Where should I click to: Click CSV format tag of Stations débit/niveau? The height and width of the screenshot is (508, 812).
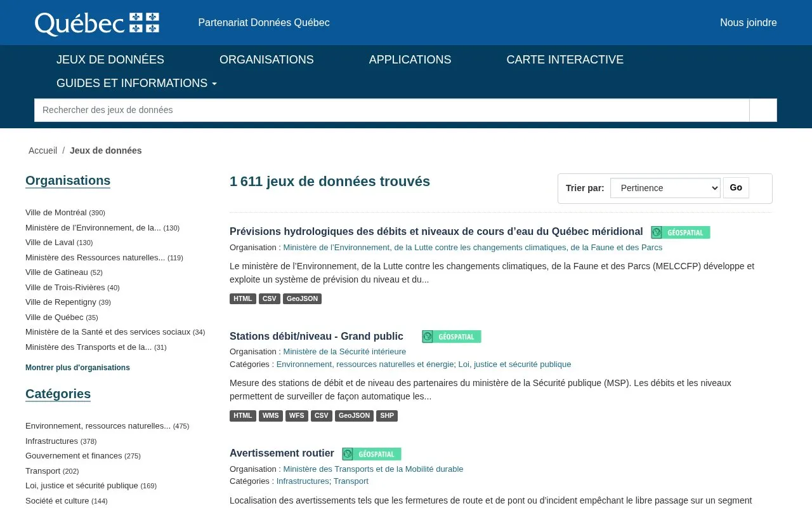tap(322, 416)
